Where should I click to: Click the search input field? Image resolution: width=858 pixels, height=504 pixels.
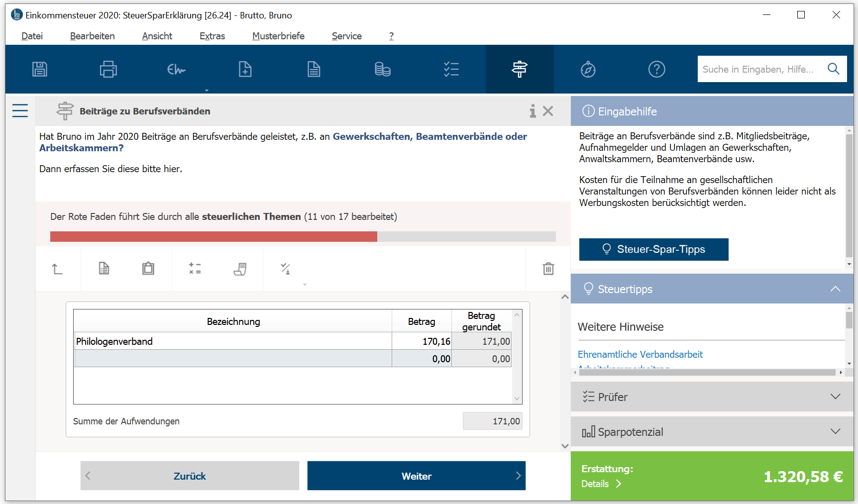pos(759,69)
